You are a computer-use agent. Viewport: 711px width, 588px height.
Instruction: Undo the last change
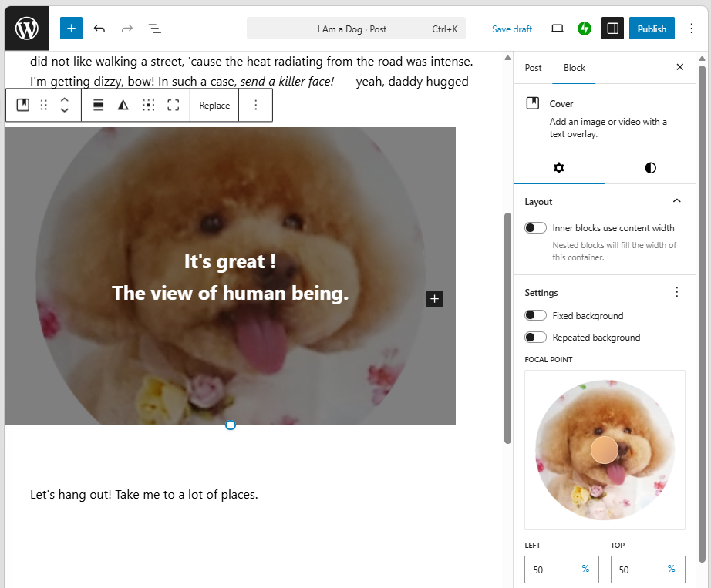tap(99, 29)
